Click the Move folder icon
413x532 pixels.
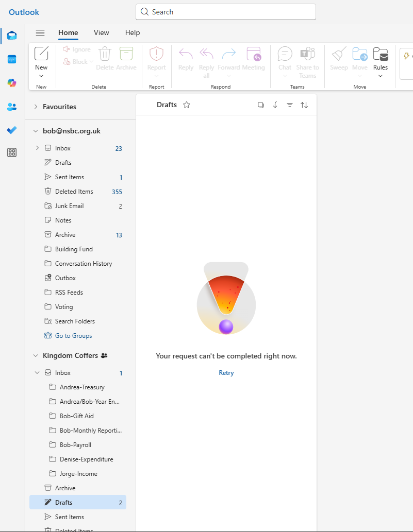360,54
